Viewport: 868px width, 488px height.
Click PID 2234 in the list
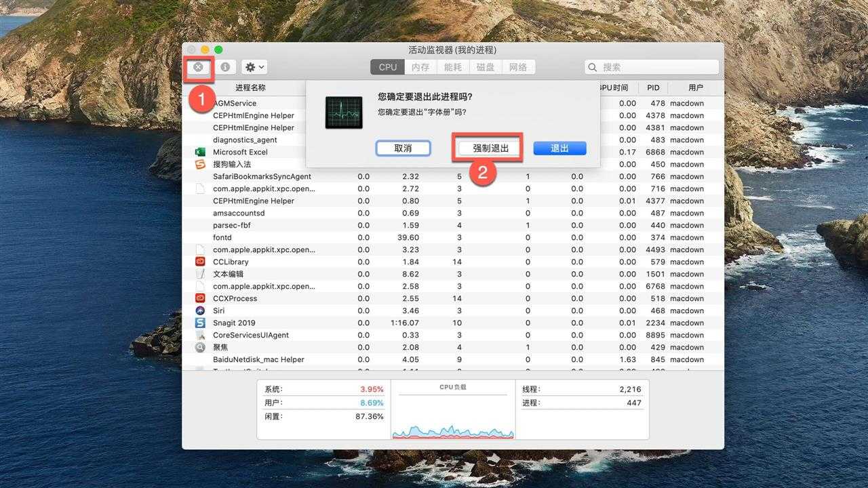(656, 323)
